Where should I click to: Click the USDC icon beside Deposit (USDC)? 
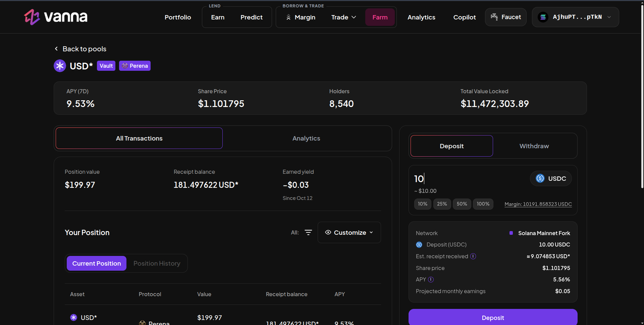pyautogui.click(x=419, y=245)
